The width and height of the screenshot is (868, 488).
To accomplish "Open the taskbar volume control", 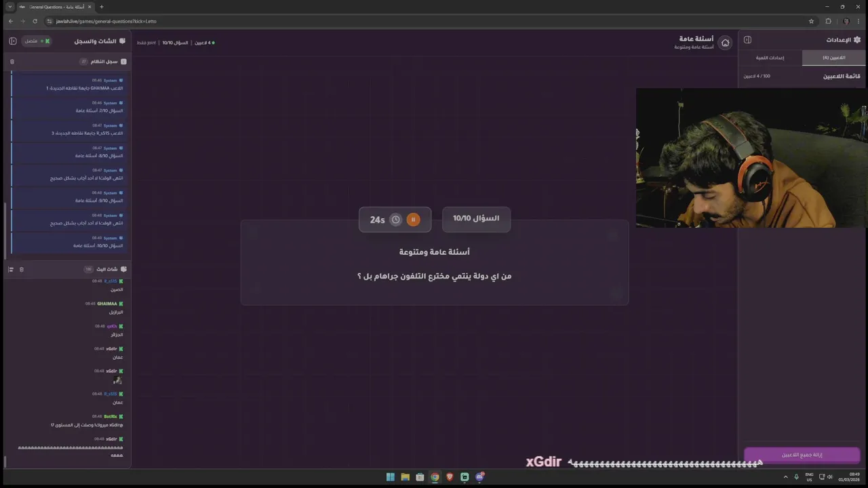I will click(x=830, y=476).
